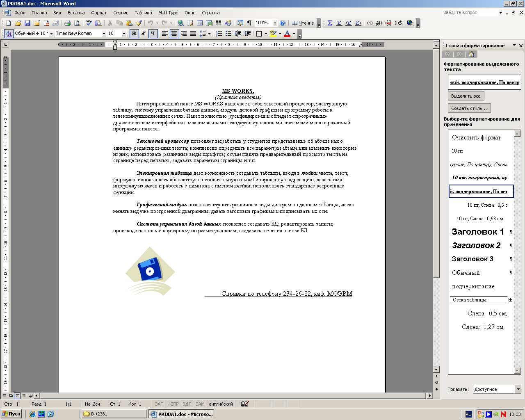This screenshot has width=525, height=420.
Task: Toggle numbered list formatting
Action: (x=219, y=34)
